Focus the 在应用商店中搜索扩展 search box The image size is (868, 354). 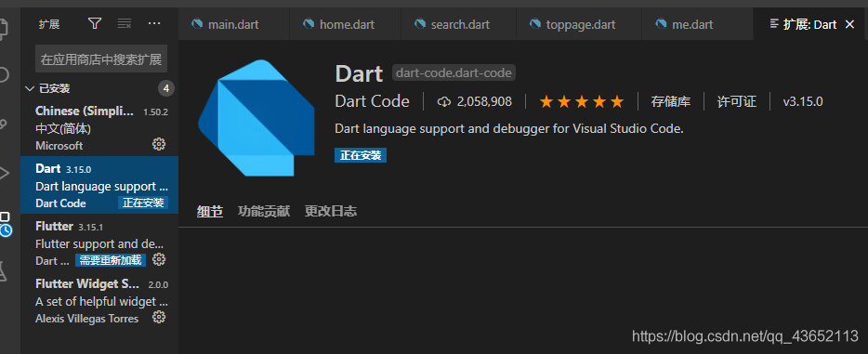coord(101,59)
